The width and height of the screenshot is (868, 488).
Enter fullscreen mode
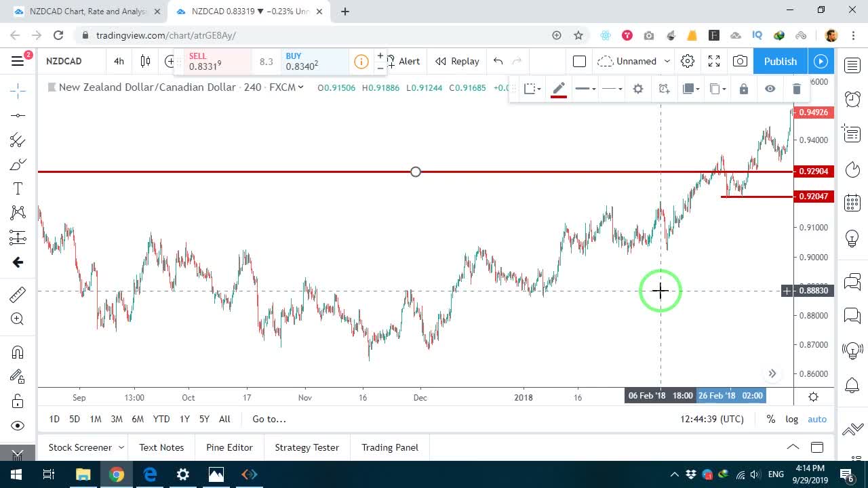point(714,61)
